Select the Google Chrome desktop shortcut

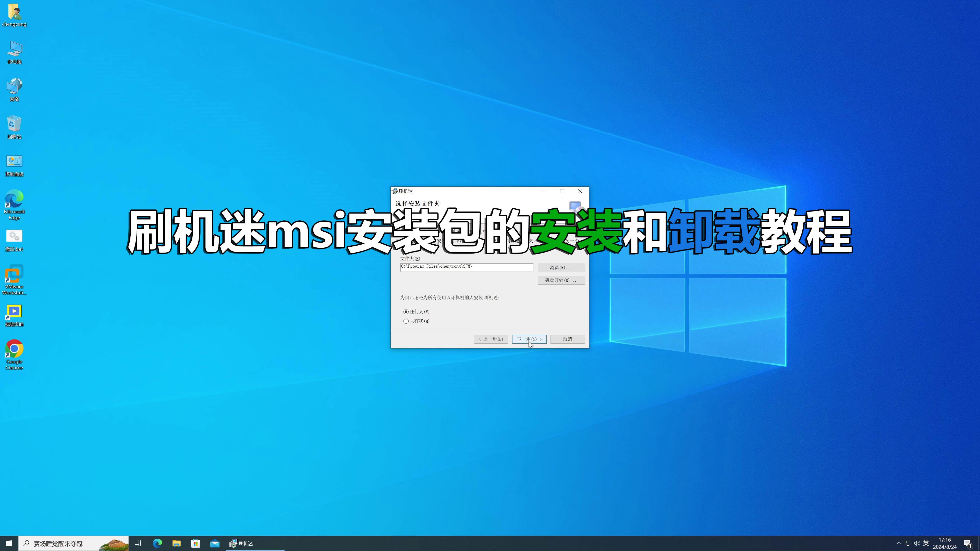[14, 355]
